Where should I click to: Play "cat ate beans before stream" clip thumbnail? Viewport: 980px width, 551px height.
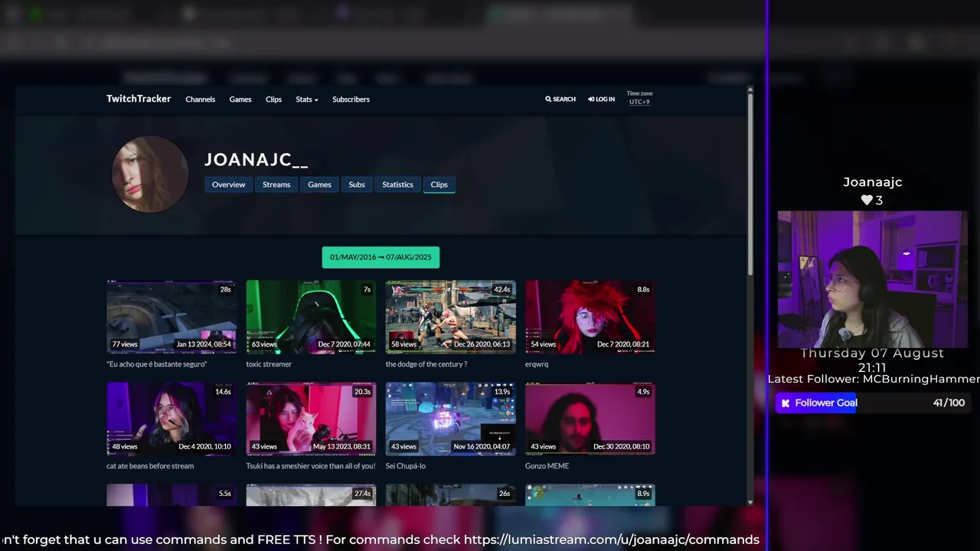point(171,419)
